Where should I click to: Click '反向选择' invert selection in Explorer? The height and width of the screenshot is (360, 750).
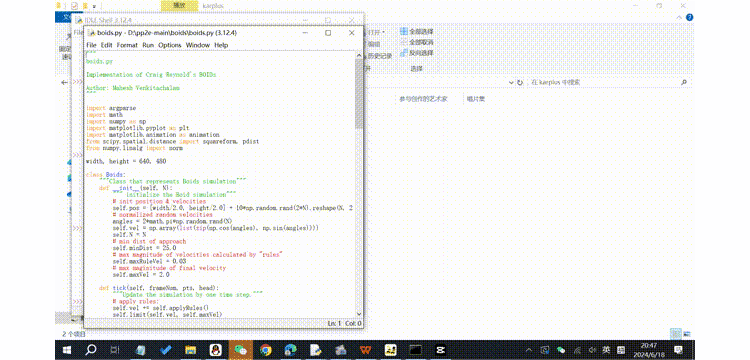pyautogui.click(x=417, y=53)
